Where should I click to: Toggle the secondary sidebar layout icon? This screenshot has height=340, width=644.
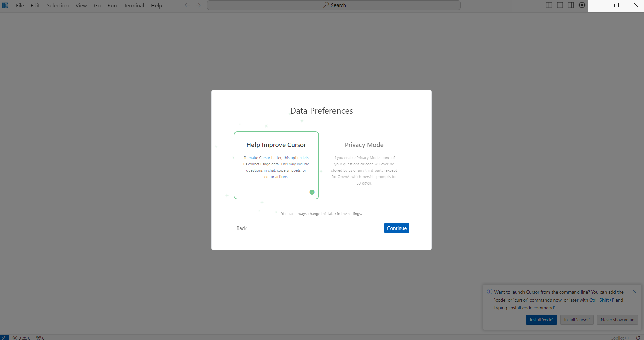pyautogui.click(x=571, y=5)
